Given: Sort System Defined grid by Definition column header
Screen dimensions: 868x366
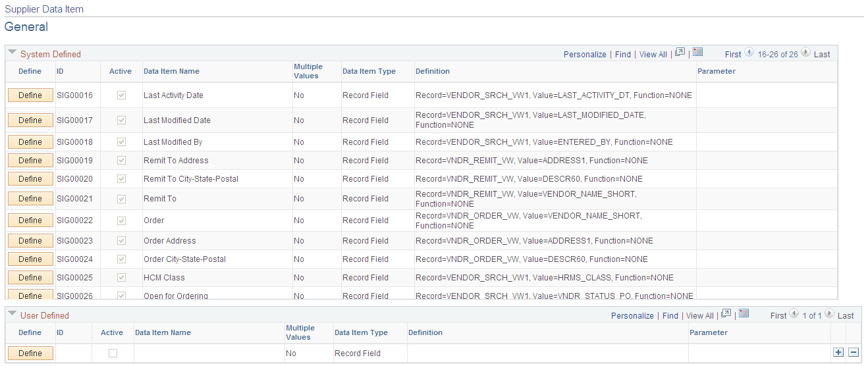Looking at the screenshot, I should [433, 71].
